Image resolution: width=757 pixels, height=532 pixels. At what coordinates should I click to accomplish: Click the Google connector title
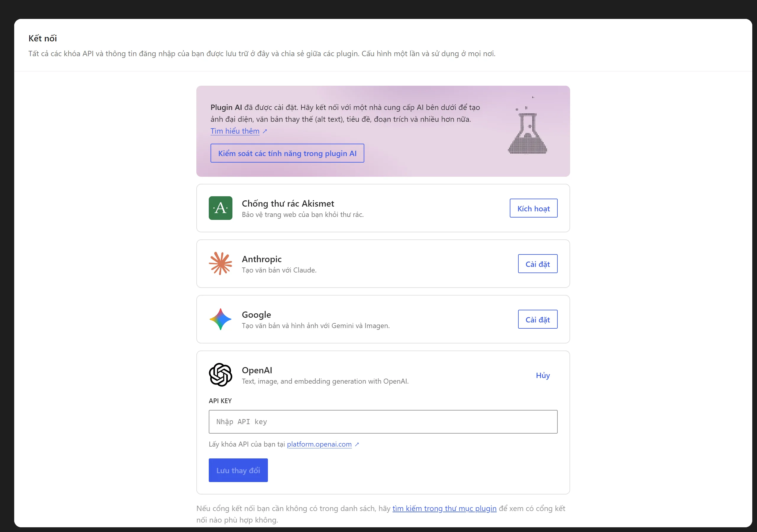[x=256, y=315]
